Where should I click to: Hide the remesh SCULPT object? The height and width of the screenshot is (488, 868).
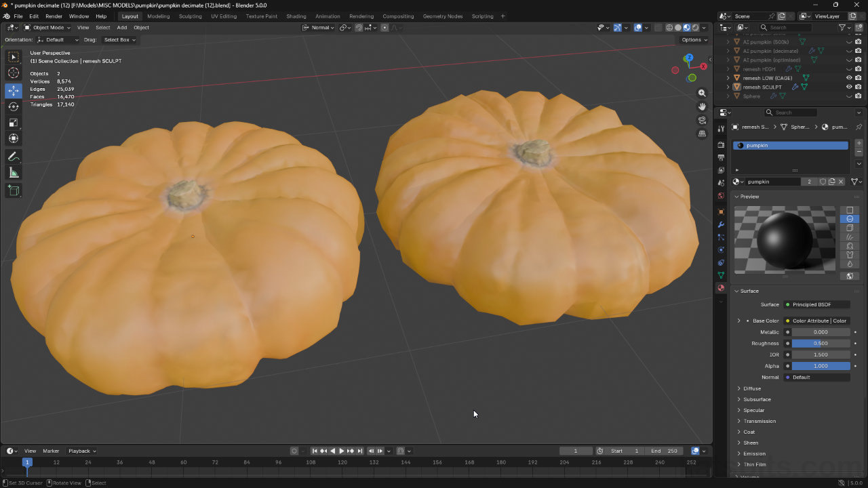point(850,87)
